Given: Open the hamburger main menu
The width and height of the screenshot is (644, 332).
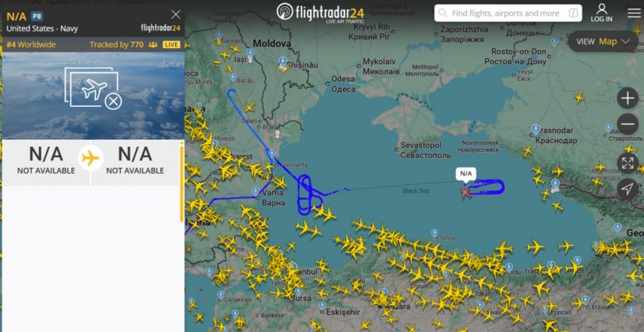Looking at the screenshot, I should tap(634, 13).
